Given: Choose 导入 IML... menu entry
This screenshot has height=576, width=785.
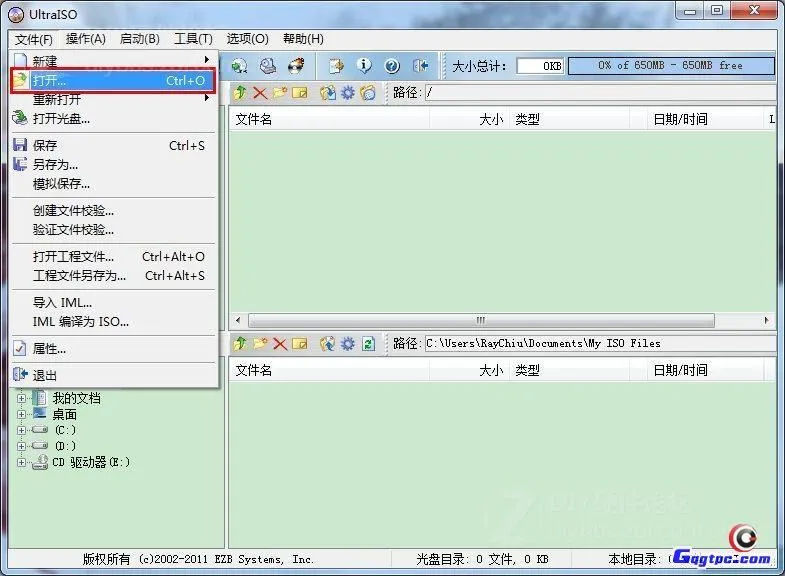Looking at the screenshot, I should coord(114,303).
